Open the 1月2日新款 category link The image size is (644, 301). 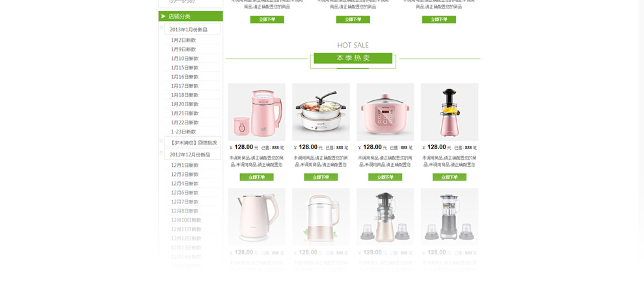tap(183, 40)
